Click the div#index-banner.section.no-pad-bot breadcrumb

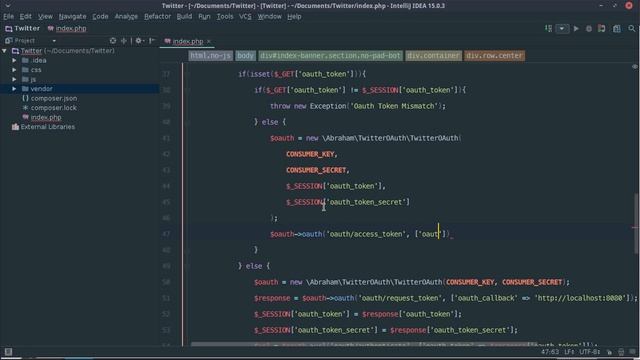tap(330, 56)
